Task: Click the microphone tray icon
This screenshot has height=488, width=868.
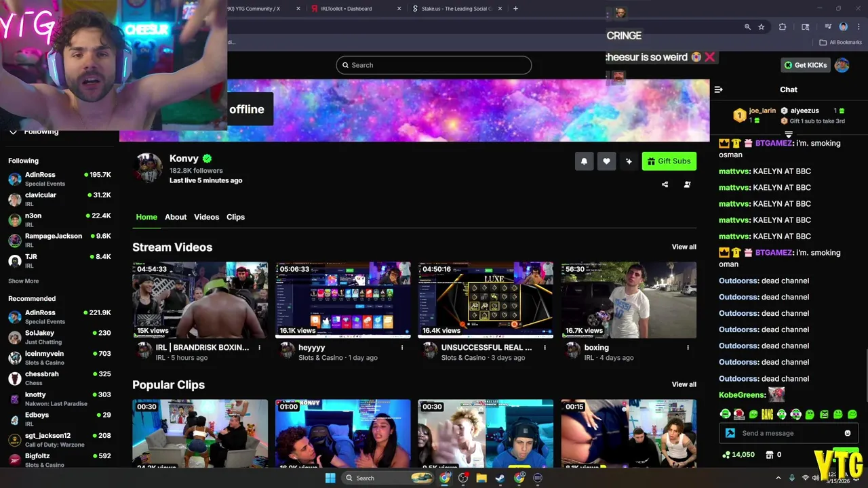Action: point(791,479)
